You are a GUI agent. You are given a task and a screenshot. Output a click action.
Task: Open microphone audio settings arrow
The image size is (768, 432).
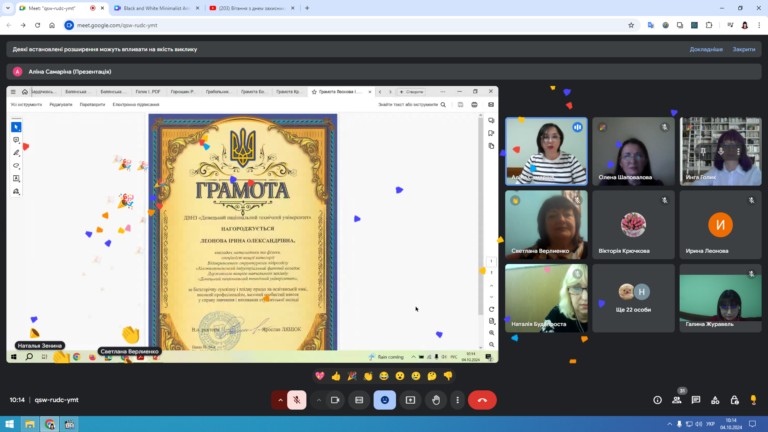(280, 400)
